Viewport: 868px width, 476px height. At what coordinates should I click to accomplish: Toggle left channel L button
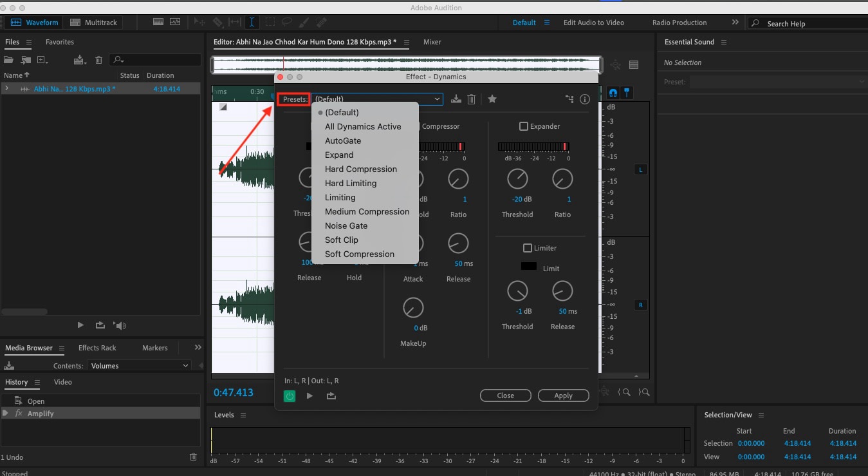pos(641,169)
